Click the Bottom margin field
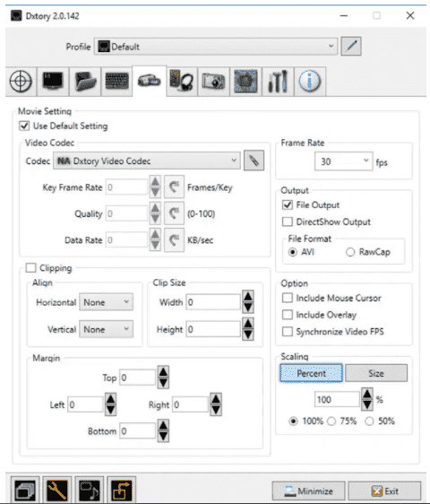430x504 pixels. click(137, 430)
